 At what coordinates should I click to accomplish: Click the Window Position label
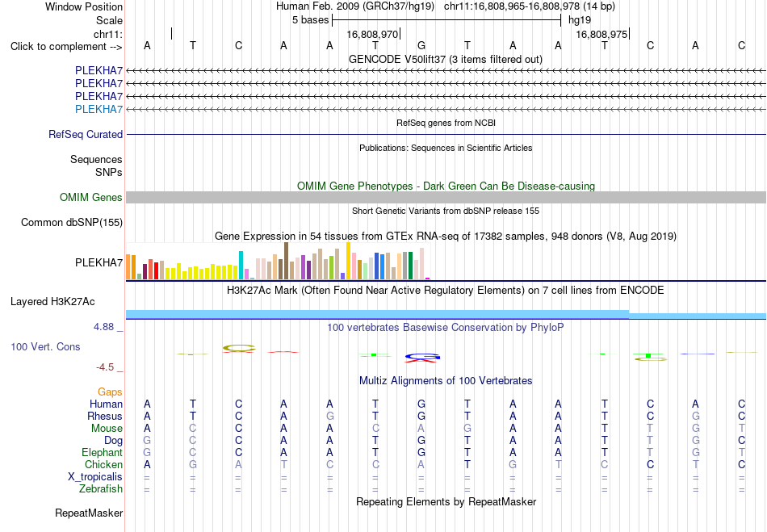pos(84,6)
